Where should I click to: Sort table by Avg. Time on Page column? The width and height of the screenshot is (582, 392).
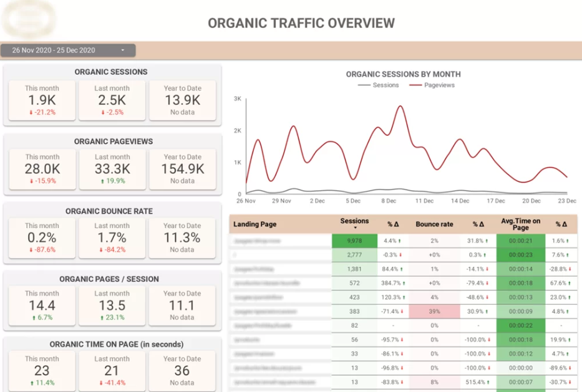coord(520,224)
